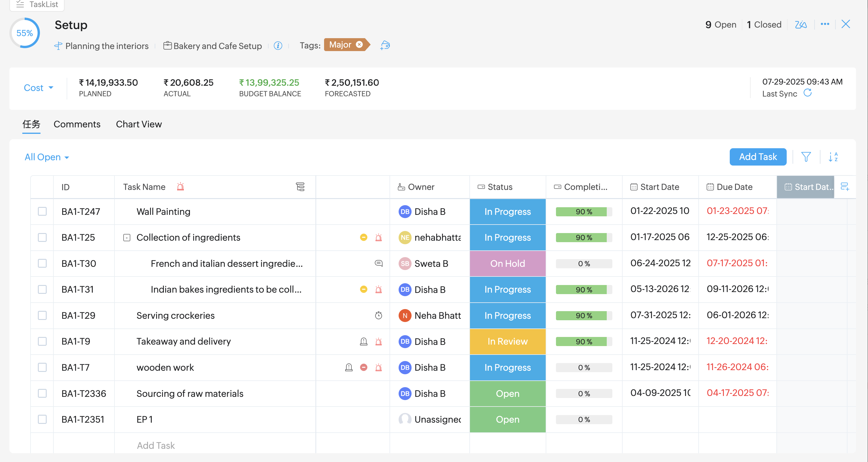Click the filter funnel icon

[806, 157]
